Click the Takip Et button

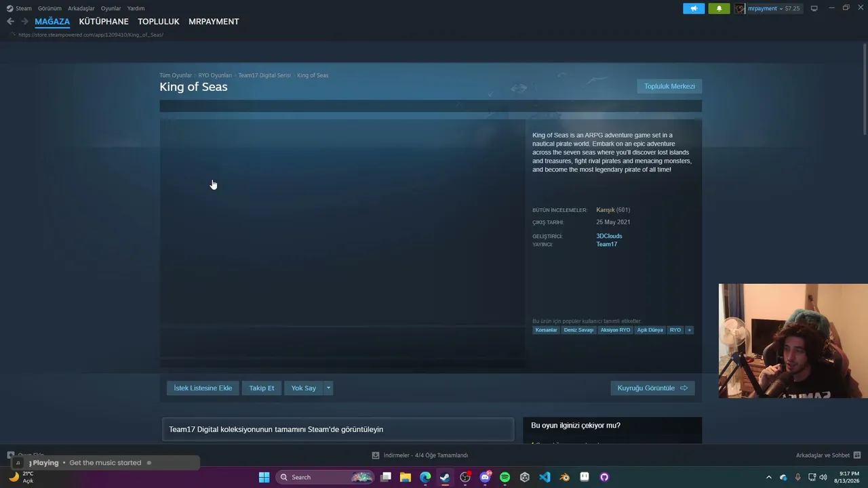click(262, 388)
